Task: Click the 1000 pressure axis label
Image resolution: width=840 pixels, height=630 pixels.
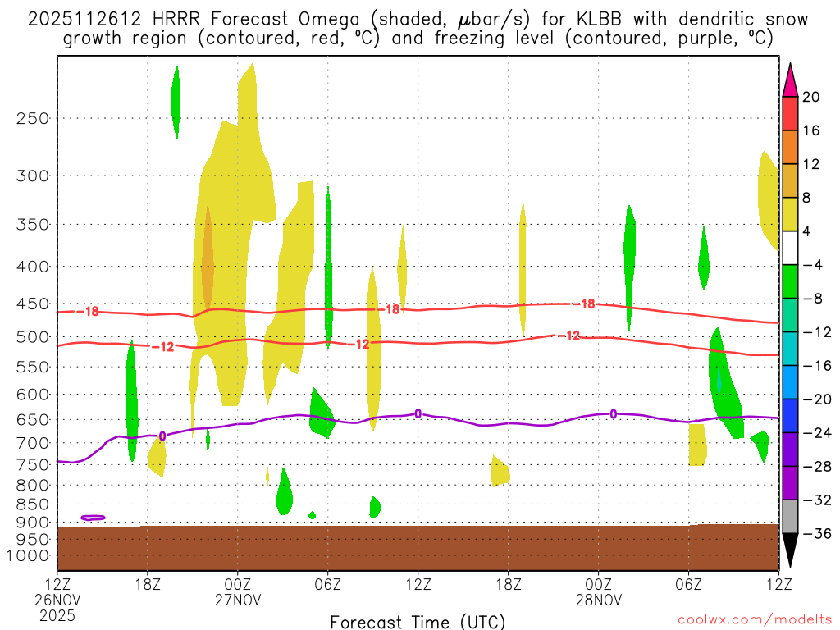Action: tap(28, 556)
